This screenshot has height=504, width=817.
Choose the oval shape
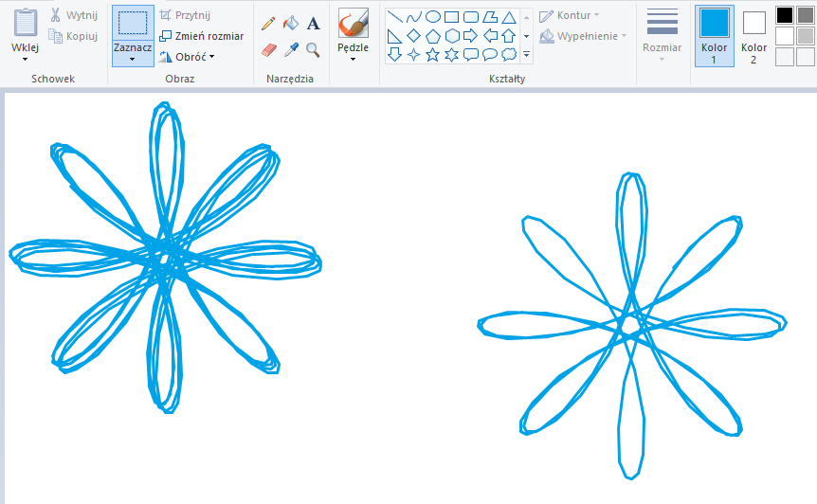(433, 17)
